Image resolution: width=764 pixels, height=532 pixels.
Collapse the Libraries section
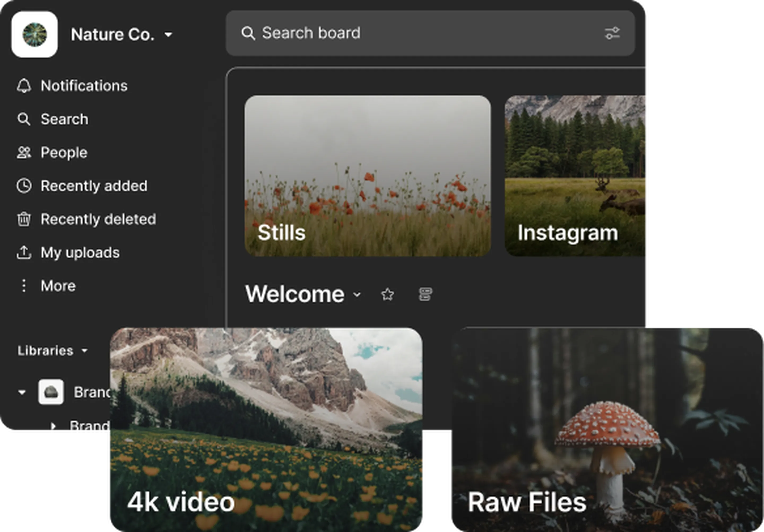85,350
